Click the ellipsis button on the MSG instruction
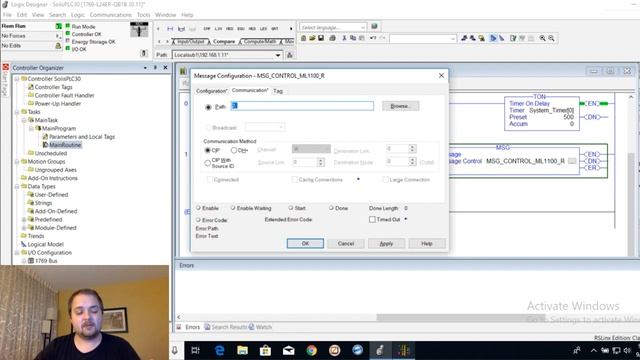The image size is (640, 360). coord(572,161)
